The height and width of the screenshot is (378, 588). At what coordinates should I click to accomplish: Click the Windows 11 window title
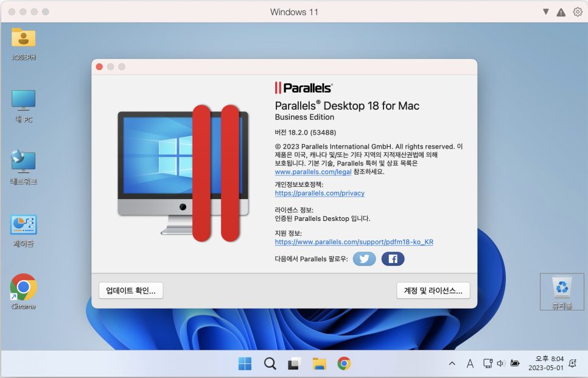coord(294,12)
